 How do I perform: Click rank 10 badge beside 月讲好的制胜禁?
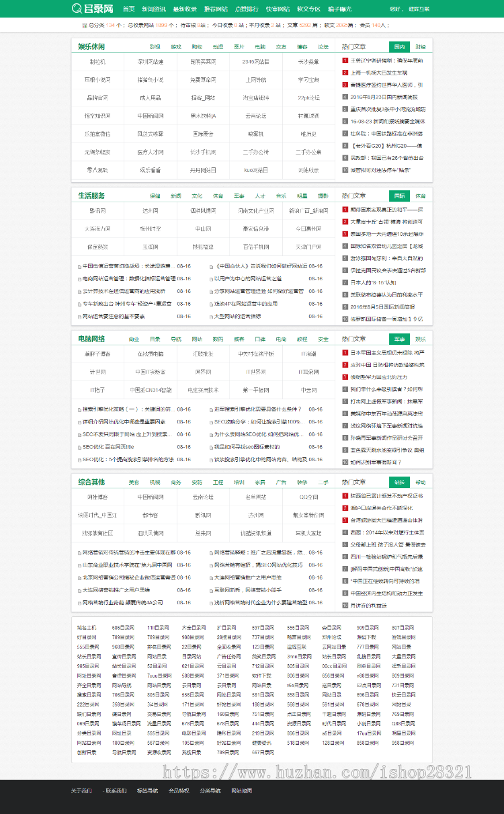pos(345,605)
